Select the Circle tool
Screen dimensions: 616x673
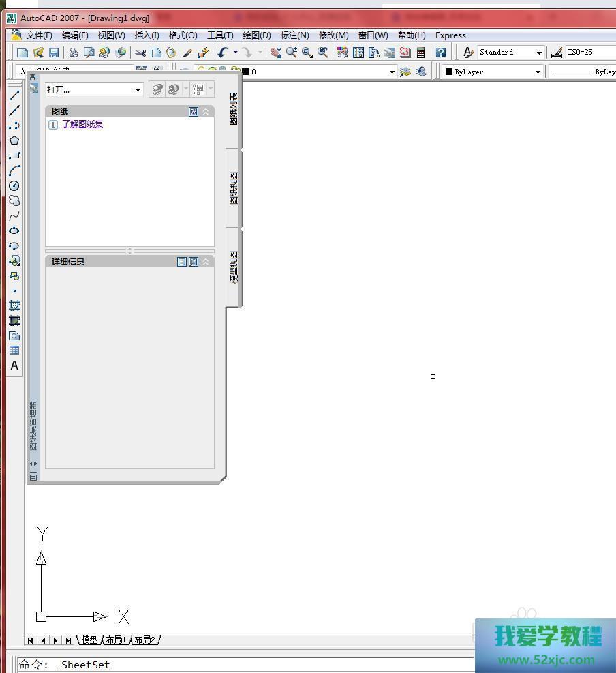[x=14, y=185]
